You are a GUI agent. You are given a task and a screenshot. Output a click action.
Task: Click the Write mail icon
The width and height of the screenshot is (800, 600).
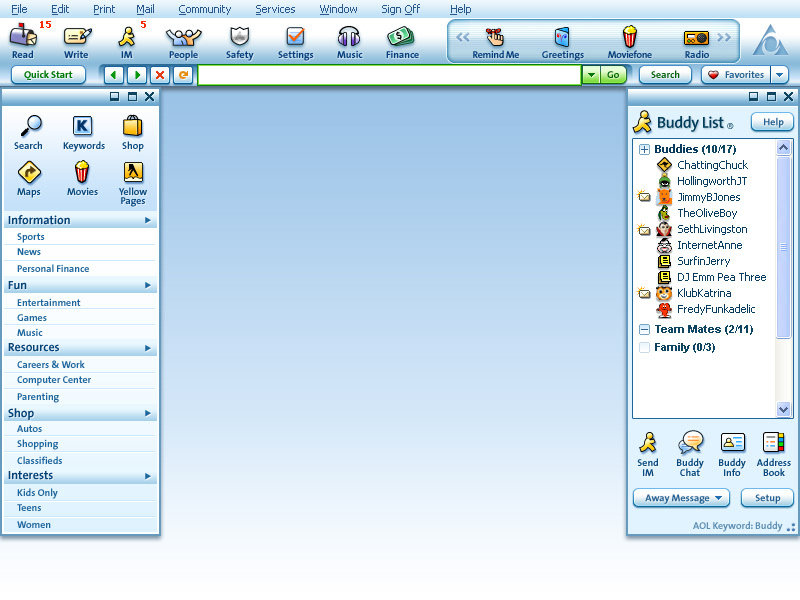(77, 37)
